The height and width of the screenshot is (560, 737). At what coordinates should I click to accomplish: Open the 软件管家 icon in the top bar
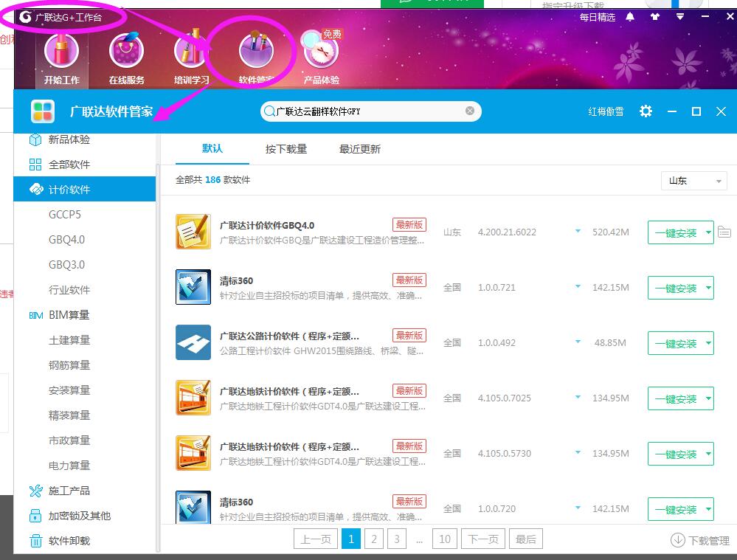point(256,59)
